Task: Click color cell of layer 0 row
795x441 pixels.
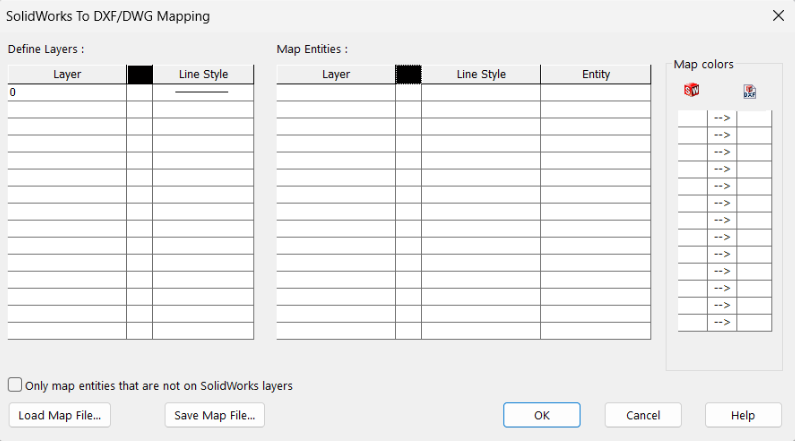Action: 140,92
